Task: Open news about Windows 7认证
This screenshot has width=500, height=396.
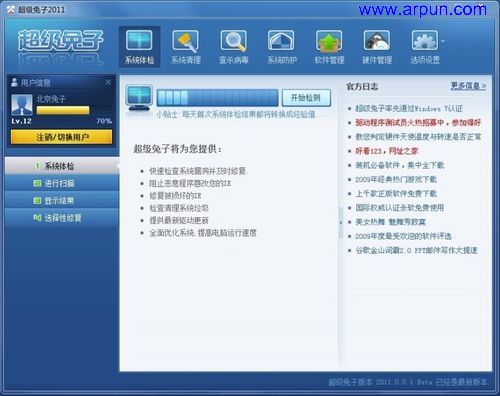Action: point(409,108)
